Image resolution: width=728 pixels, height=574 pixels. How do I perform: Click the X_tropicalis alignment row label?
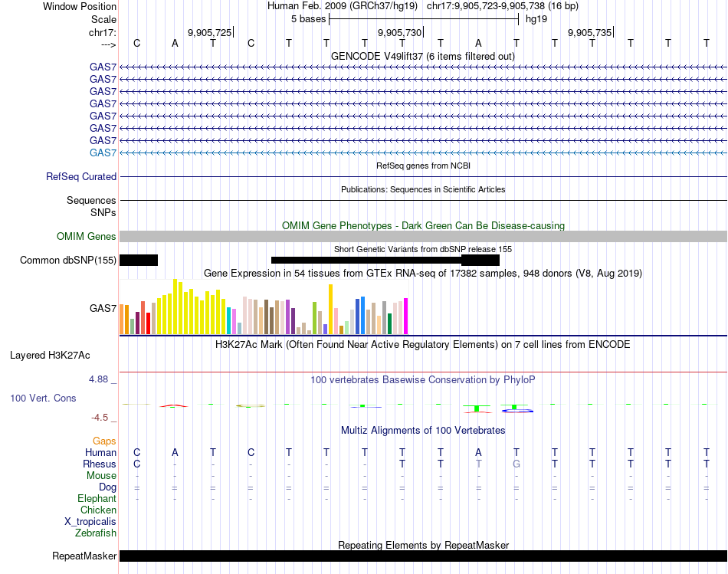coord(90,522)
